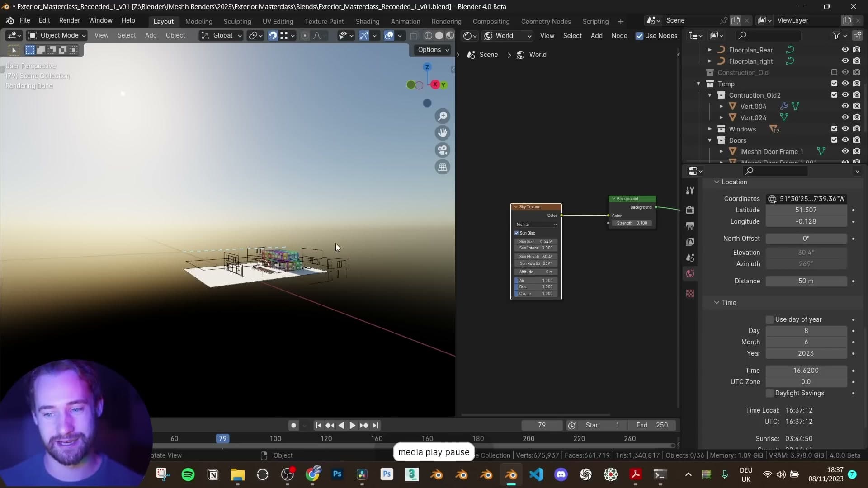This screenshot has height=488, width=868.
Task: Toggle Use Nodes checkbox
Action: [639, 36]
